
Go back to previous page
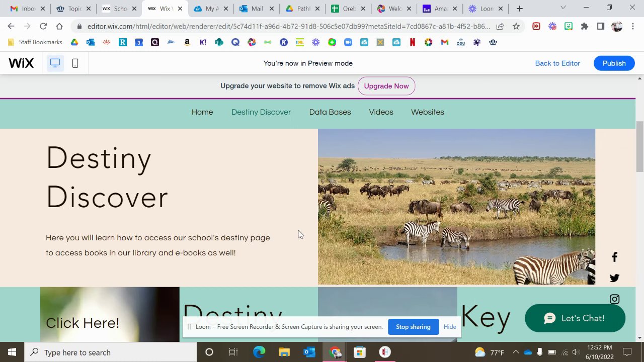point(11,26)
